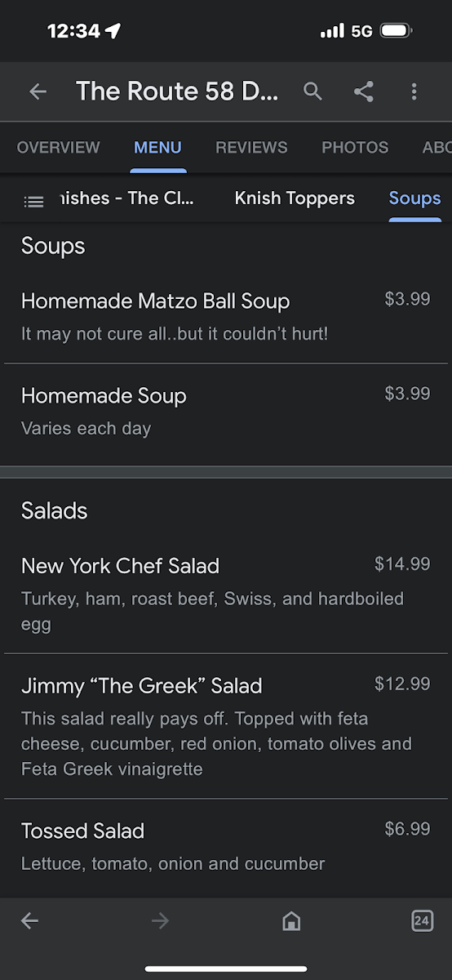This screenshot has height=980, width=452.
Task: Select the Knishes section chip
Action: [129, 198]
